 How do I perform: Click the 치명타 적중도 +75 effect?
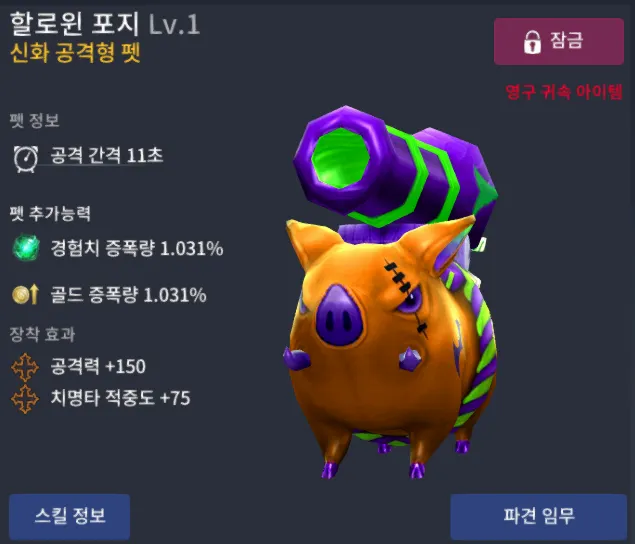tap(120, 398)
